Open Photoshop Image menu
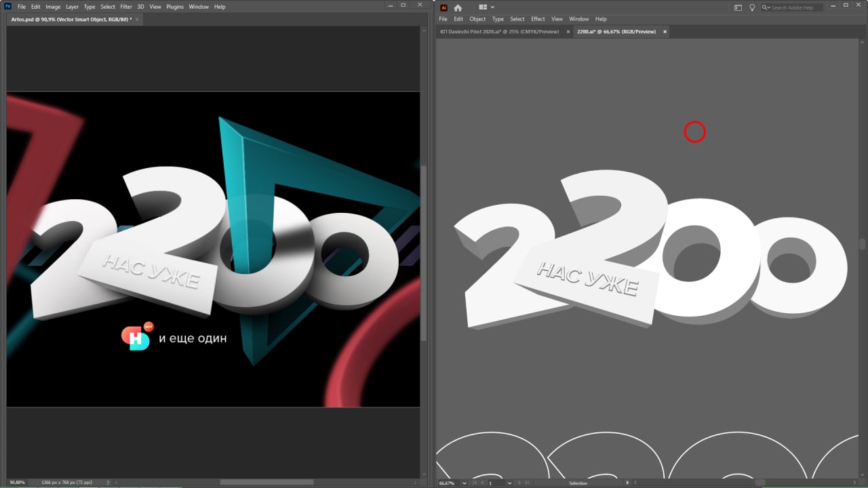This screenshot has height=488, width=868. [x=53, y=7]
